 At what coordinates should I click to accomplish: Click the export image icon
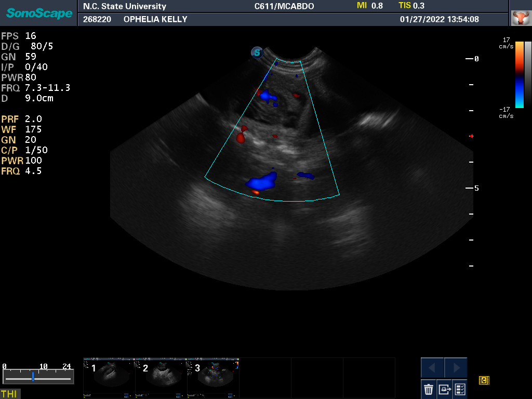[x=444, y=389]
